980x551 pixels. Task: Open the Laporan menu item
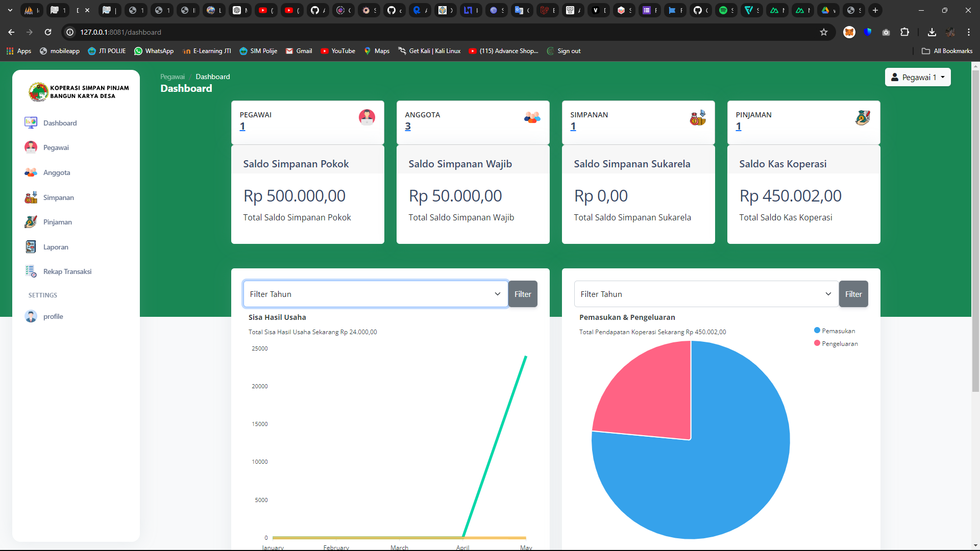click(56, 247)
